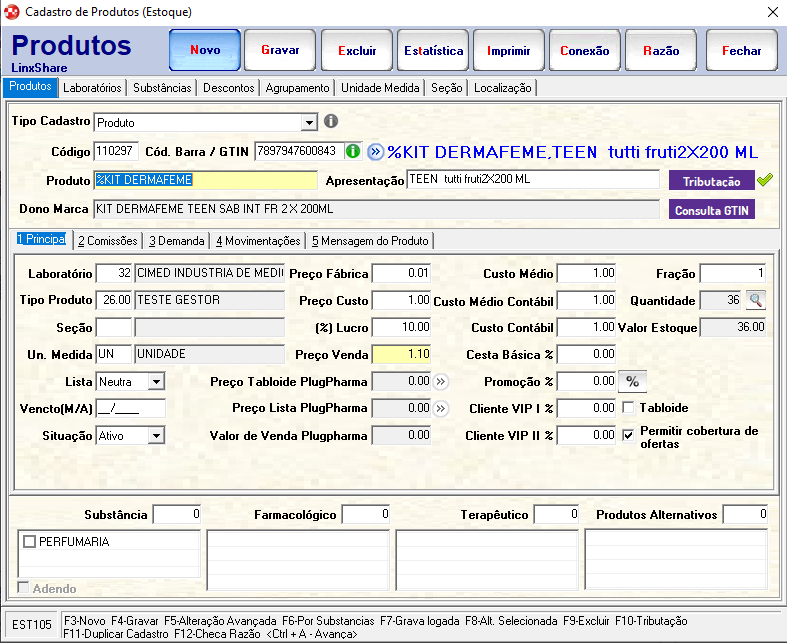
Task: Click the green checkmark beside Tributação
Action: pyautogui.click(x=765, y=180)
